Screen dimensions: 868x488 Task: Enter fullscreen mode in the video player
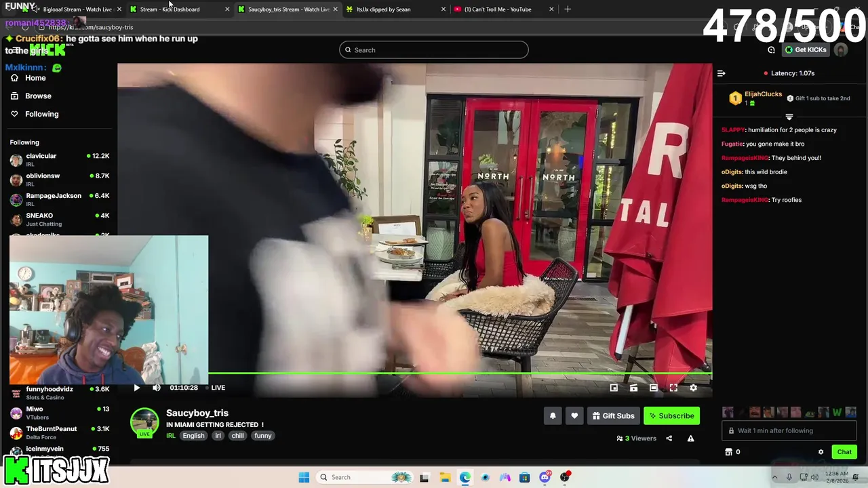point(673,388)
